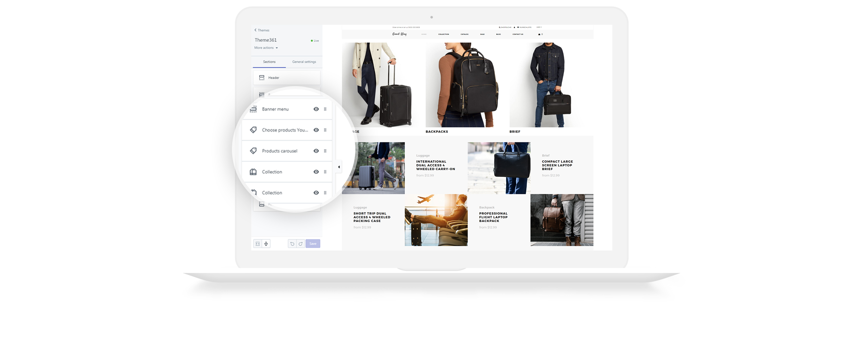Screen dimensions: 868x339
Task: Click the Choose products You... tag icon
Action: click(253, 130)
